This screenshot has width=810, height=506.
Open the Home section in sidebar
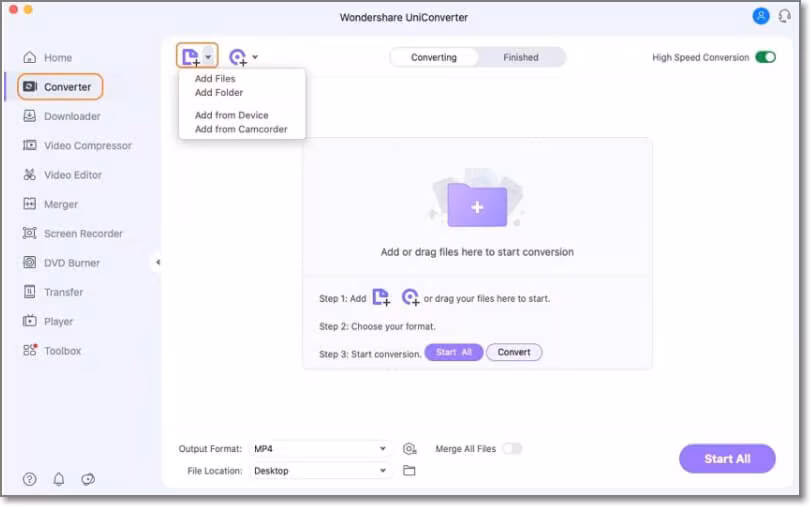(48, 57)
